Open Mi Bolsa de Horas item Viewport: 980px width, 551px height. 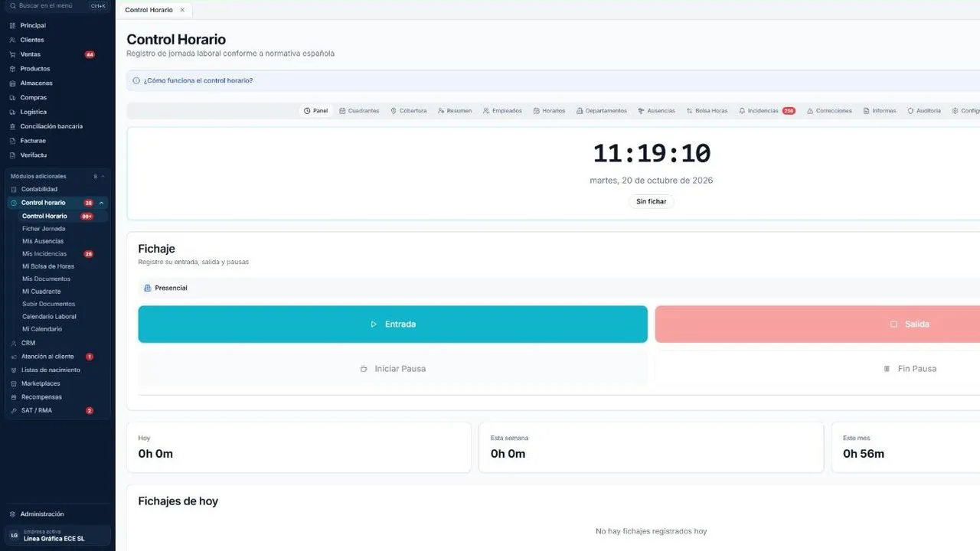pos(48,266)
